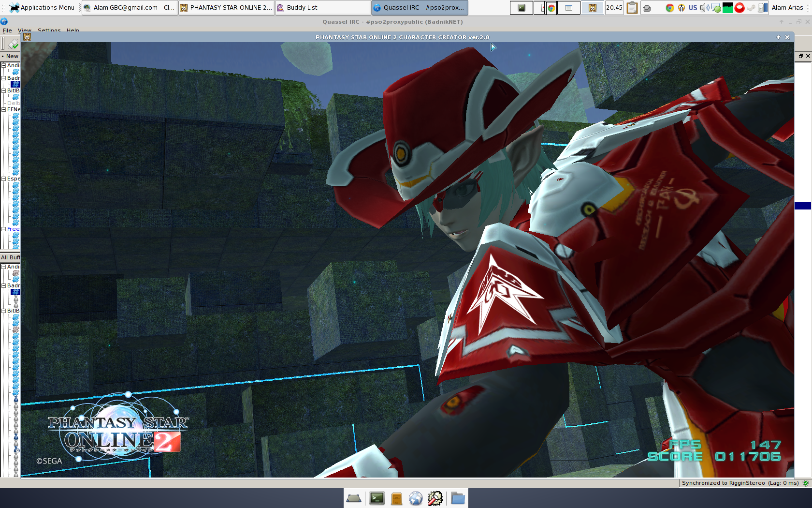This screenshot has width=812, height=508.
Task: Click the gray inbox tray icon
Action: click(x=647, y=8)
